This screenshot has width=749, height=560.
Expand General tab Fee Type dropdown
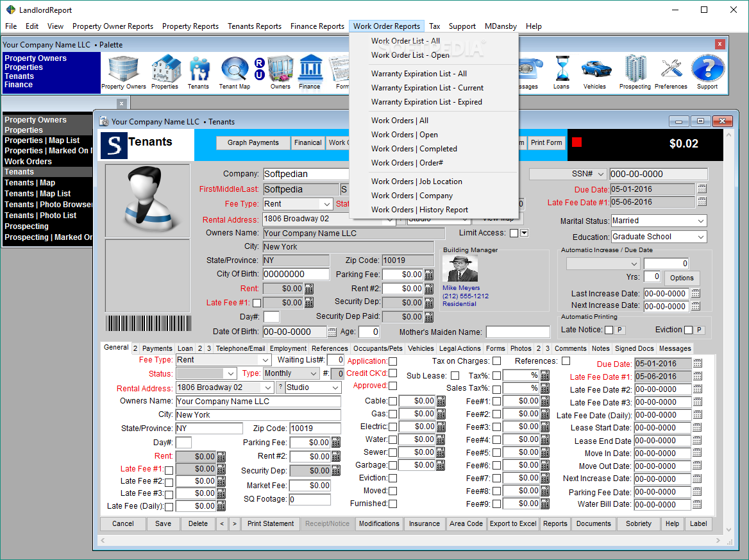265,360
